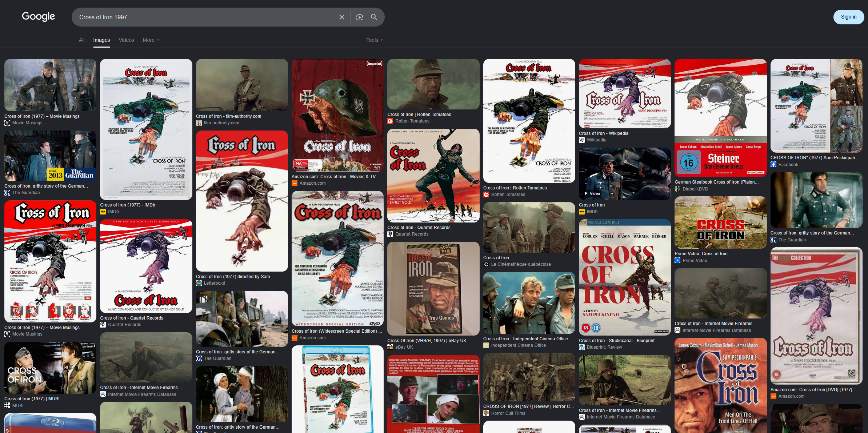The height and width of the screenshot is (433, 868).
Task: Click the Horror Cult Films favicon
Action: pyautogui.click(x=486, y=413)
